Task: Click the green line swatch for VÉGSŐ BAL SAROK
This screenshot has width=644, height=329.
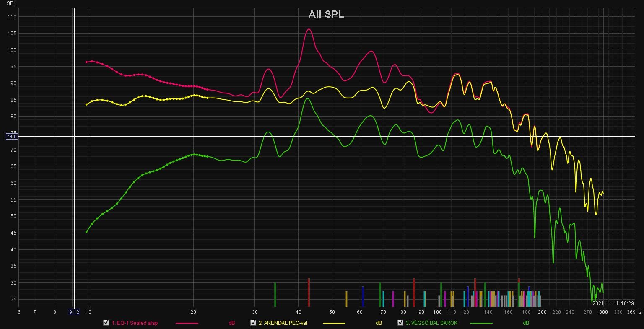Action: [481, 323]
